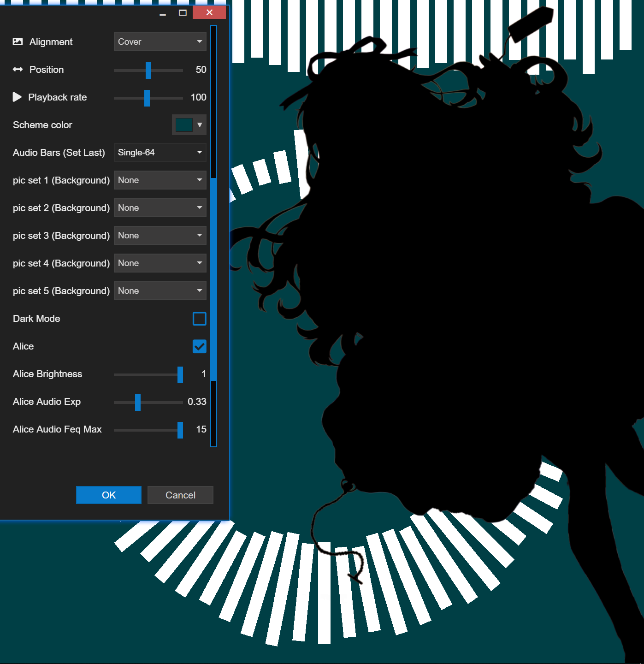
Task: Click the Alignment picture icon
Action: (18, 41)
